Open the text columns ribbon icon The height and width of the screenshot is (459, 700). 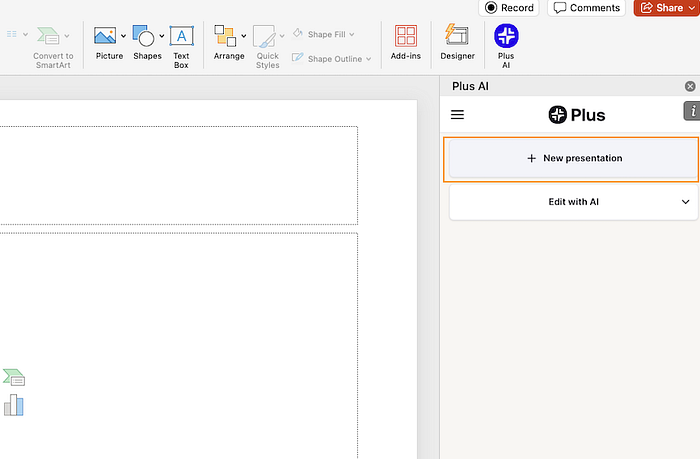(12, 34)
